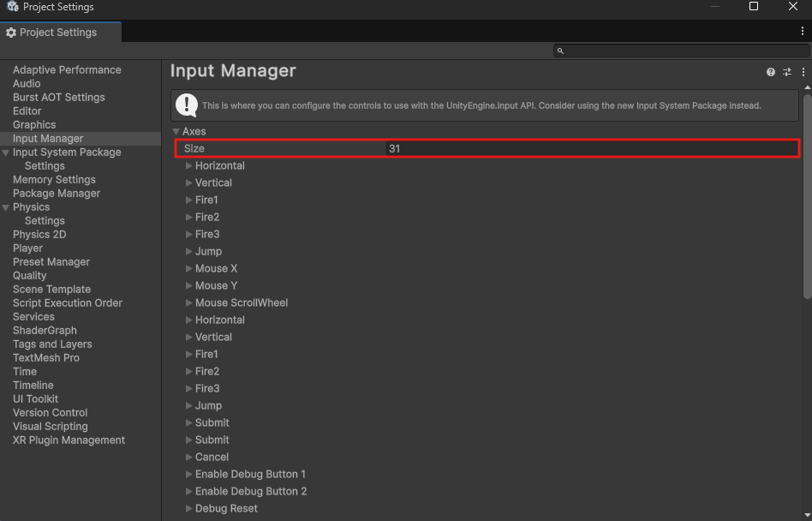This screenshot has height=521, width=812.
Task: Open Tags and Layers
Action: (52, 344)
